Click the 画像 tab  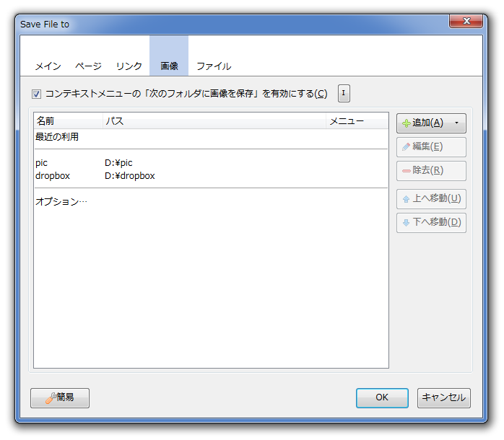[169, 56]
